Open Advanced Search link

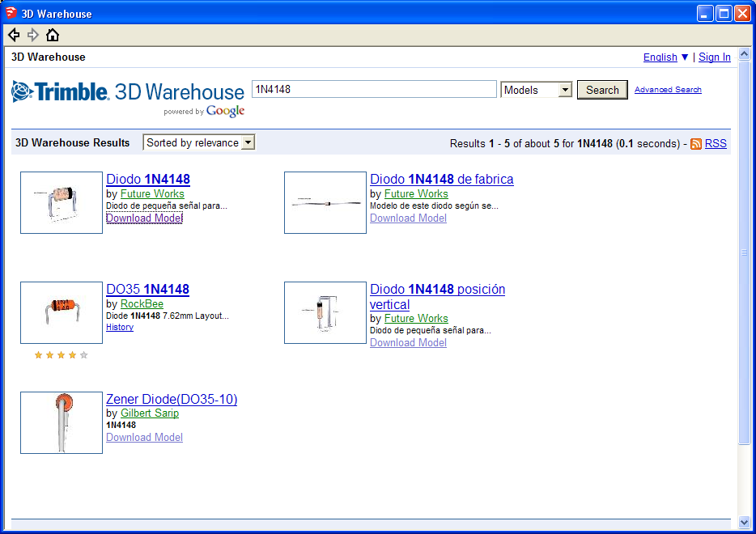pos(668,90)
